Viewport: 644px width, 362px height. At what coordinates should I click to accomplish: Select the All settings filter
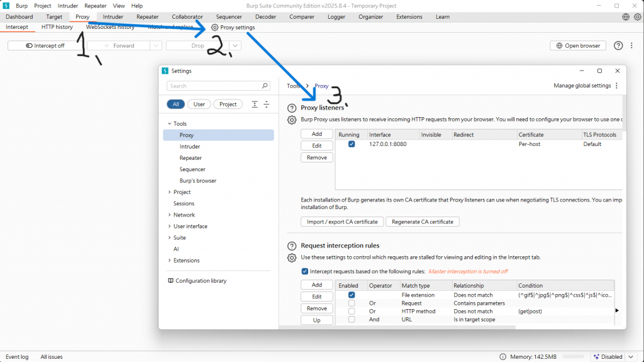coord(176,104)
